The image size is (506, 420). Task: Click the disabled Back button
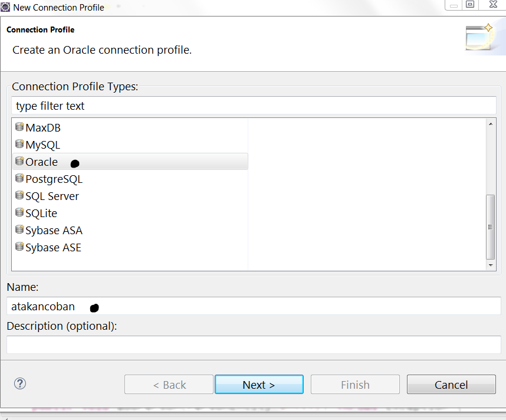[x=169, y=385]
